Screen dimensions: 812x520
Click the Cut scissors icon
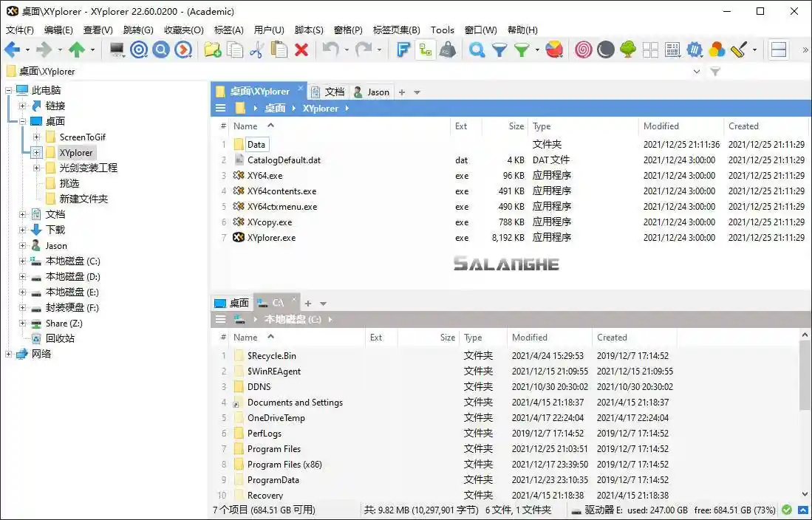[258, 49]
